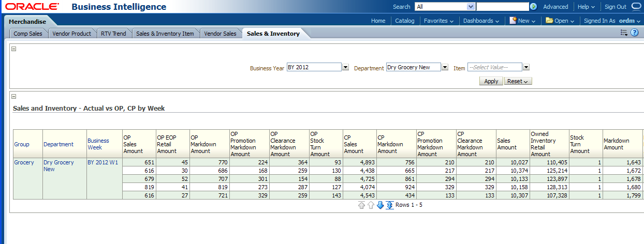Click the Apply button
Screen dimensions: 644x244
[x=491, y=81]
